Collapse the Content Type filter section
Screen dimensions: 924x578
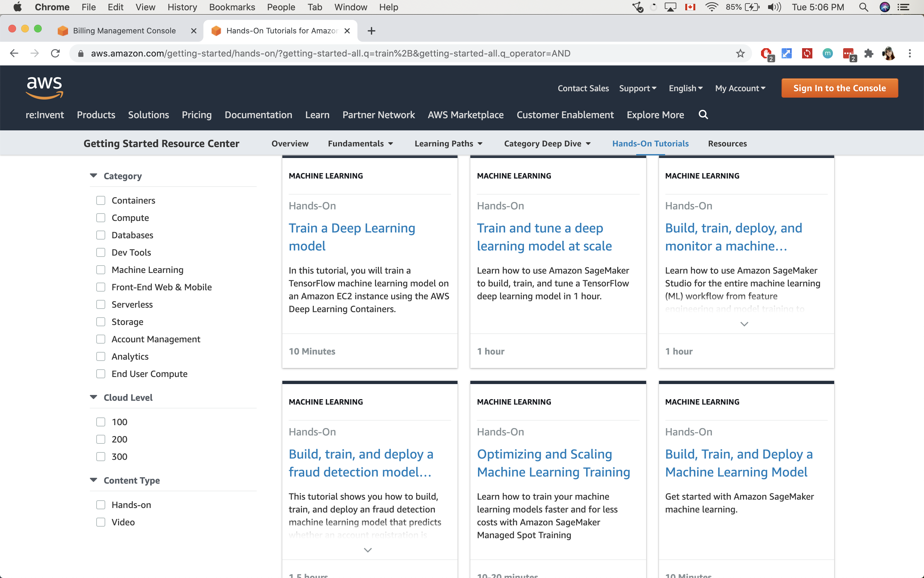(94, 480)
